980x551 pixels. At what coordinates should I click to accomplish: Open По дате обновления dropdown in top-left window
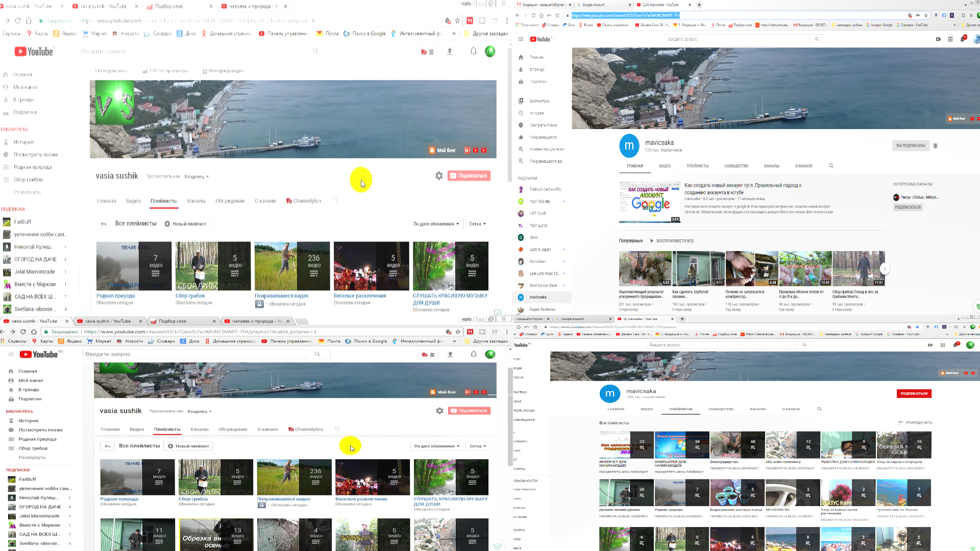pos(436,224)
